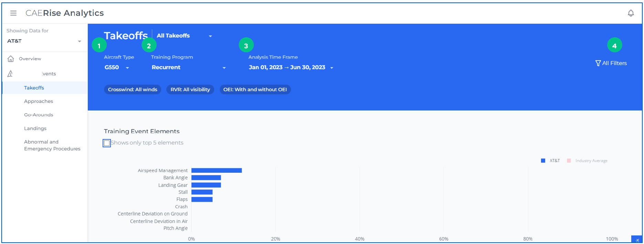Image resolution: width=644 pixels, height=244 pixels.
Task: Click 'Centerline Deviation in Air' label
Action: point(159,221)
